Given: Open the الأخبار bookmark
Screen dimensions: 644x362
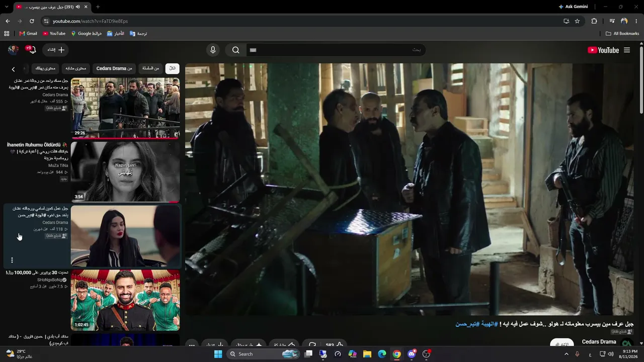Looking at the screenshot, I should click(115, 34).
